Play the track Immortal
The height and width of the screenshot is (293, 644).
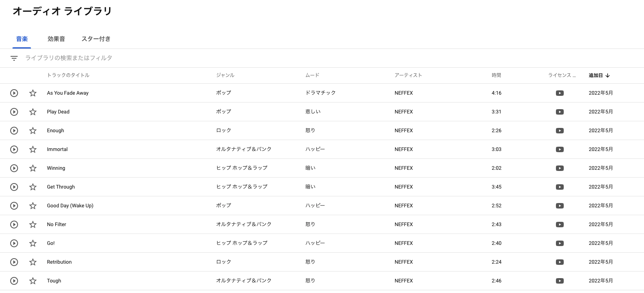click(x=14, y=149)
